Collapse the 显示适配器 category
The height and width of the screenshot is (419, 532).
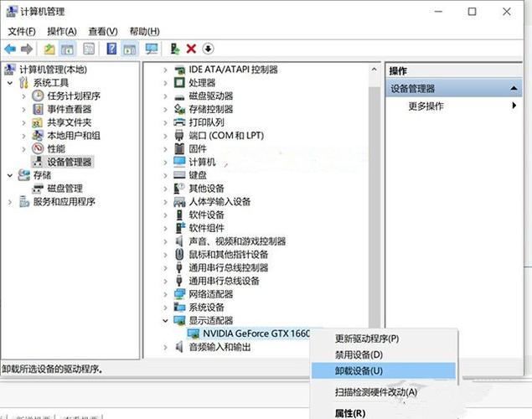point(166,321)
